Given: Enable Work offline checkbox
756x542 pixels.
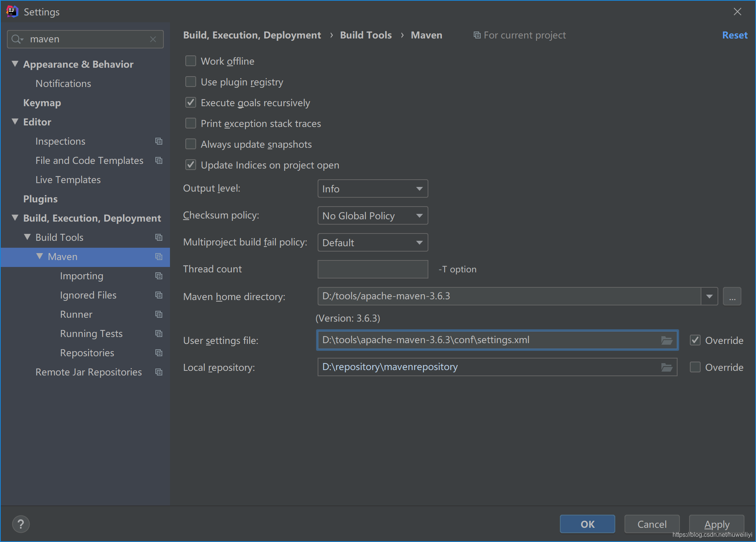Looking at the screenshot, I should tap(191, 61).
